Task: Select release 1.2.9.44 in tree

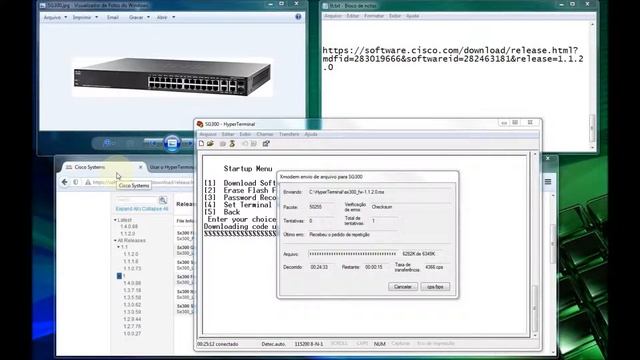Action: (132, 319)
